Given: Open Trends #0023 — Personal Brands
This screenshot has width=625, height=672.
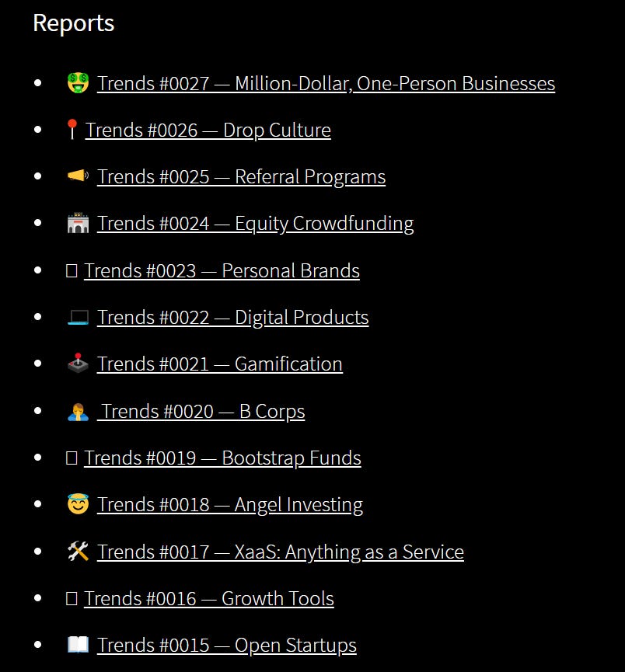Looking at the screenshot, I should point(222,270).
